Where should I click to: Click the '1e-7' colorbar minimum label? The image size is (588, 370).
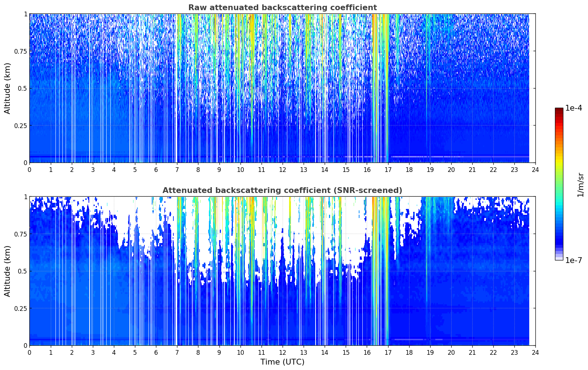573,260
